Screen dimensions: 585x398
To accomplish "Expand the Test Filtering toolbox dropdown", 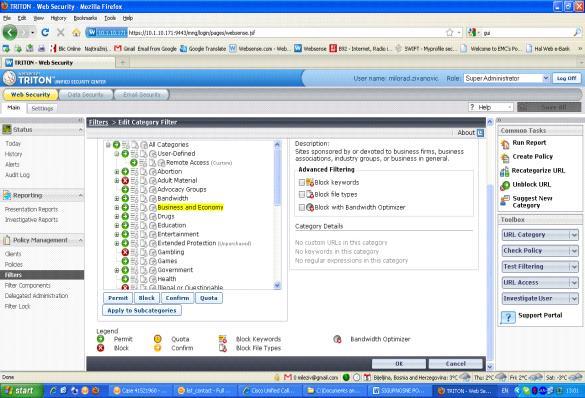I will click(574, 267).
